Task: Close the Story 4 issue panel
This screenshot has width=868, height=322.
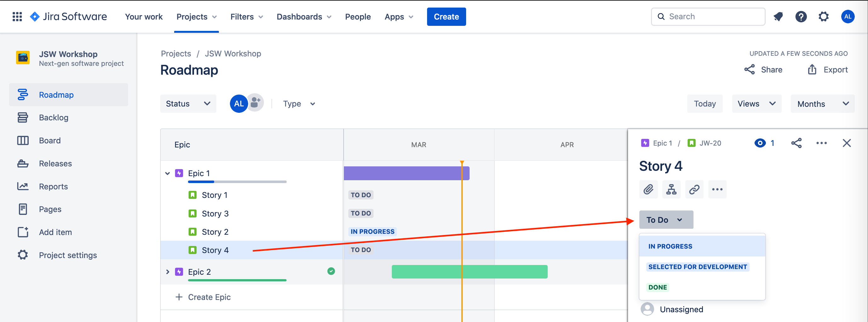Action: [x=847, y=143]
